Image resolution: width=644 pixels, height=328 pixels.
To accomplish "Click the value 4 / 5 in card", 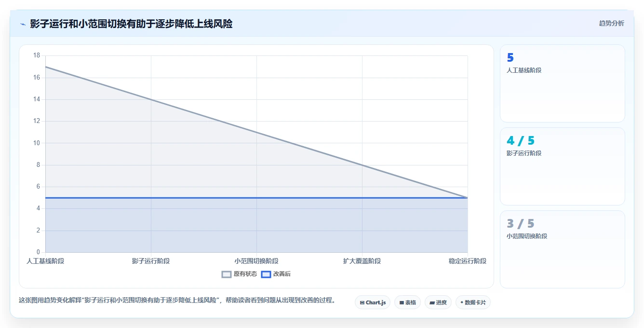I will (521, 141).
